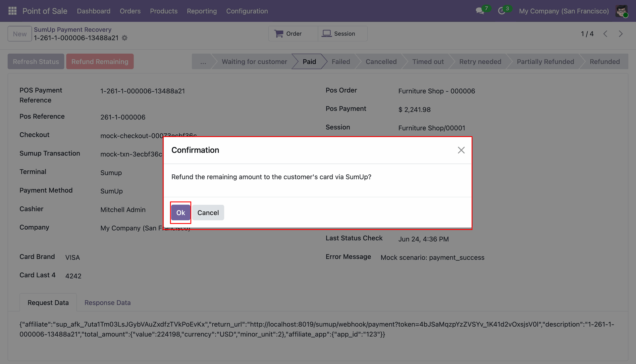Open the Configuration menu
Image resolution: width=636 pixels, height=364 pixels.
pyautogui.click(x=247, y=11)
